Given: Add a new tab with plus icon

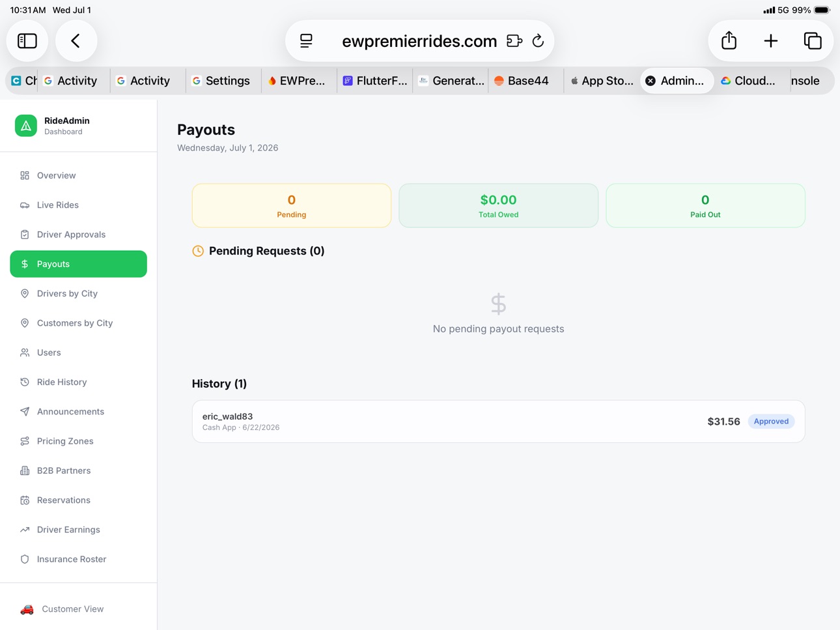Looking at the screenshot, I should [x=771, y=41].
